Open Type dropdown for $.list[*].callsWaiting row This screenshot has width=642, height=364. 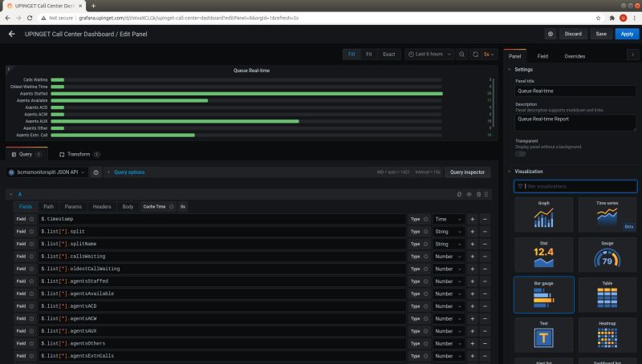pos(449,257)
